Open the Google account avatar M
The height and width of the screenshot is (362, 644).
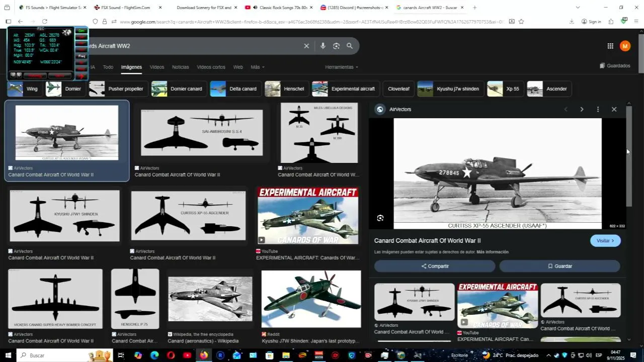point(625,46)
